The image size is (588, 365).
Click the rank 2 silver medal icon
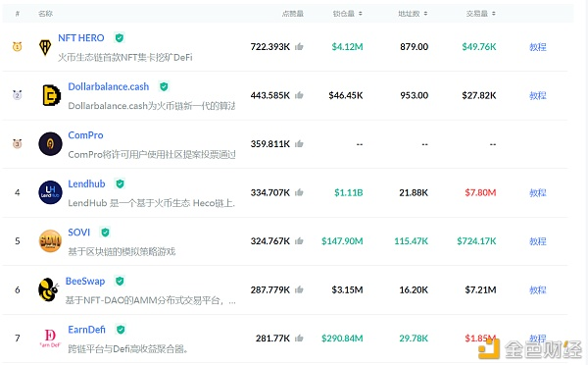pos(18,95)
